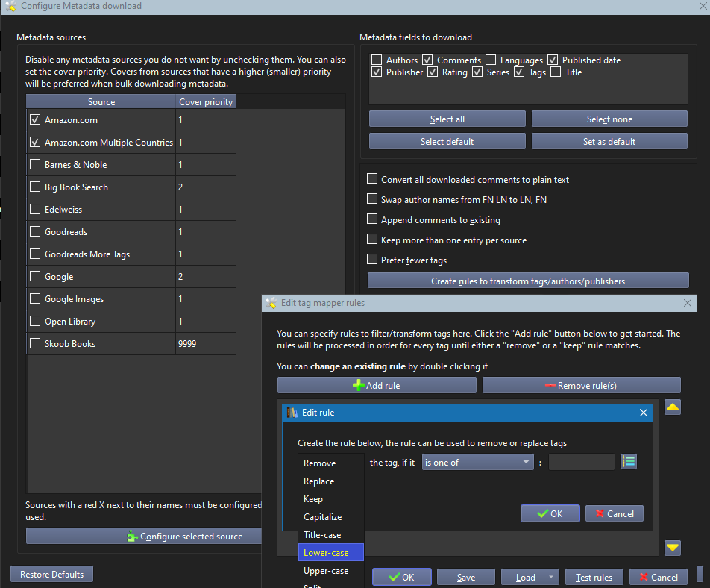Click the Restore Defaults button
710x588 pixels.
click(x=51, y=574)
